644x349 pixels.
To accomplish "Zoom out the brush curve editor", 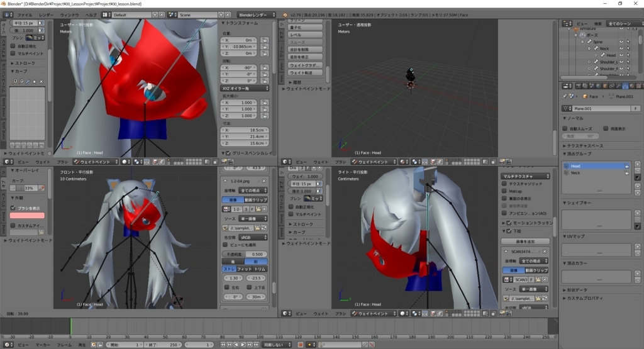I will pos(21,81).
